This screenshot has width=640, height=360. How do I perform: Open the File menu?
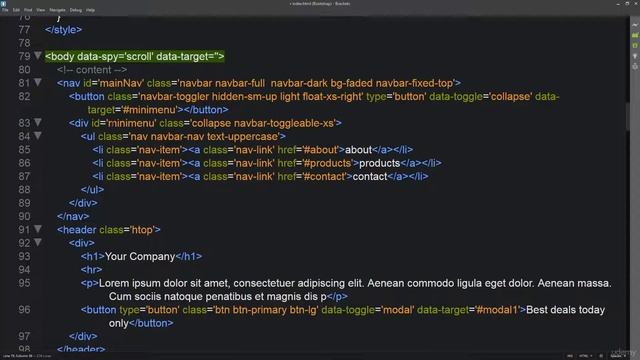[x=5, y=10]
